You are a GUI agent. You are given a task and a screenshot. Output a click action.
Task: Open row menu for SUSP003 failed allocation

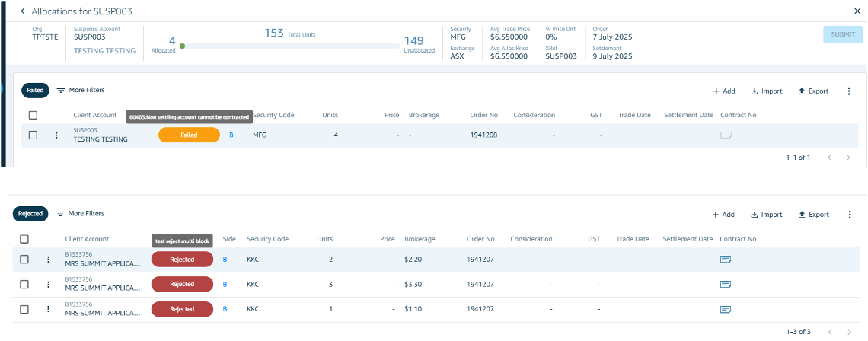[56, 135]
